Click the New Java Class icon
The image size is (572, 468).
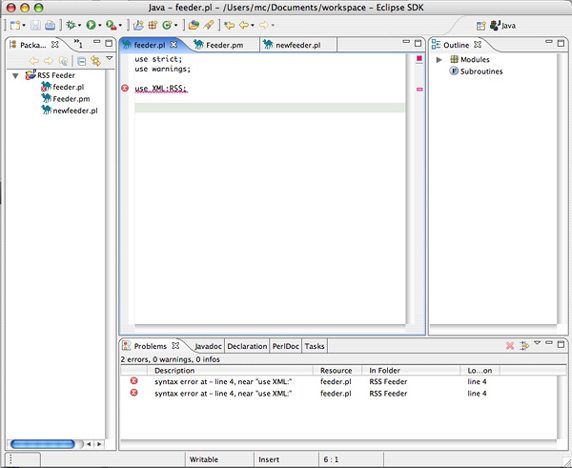click(167, 25)
